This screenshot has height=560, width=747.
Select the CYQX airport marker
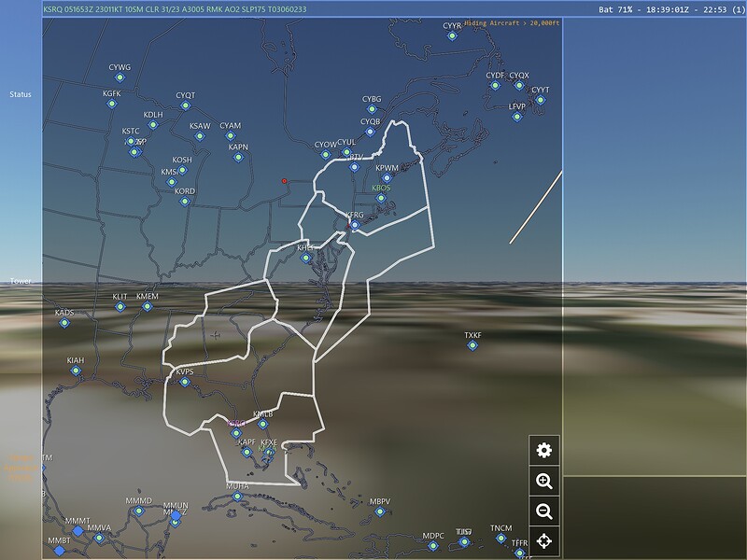[x=519, y=86]
